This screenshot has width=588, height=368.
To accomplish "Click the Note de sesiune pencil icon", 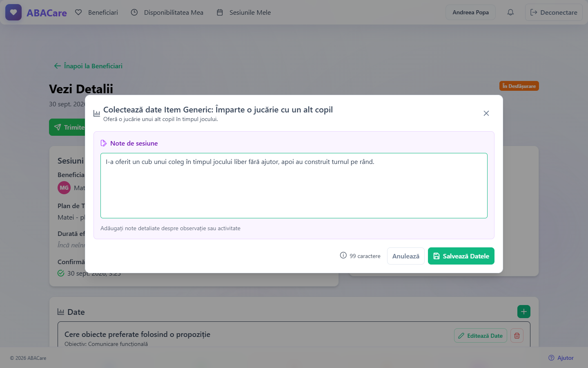I will tap(104, 143).
